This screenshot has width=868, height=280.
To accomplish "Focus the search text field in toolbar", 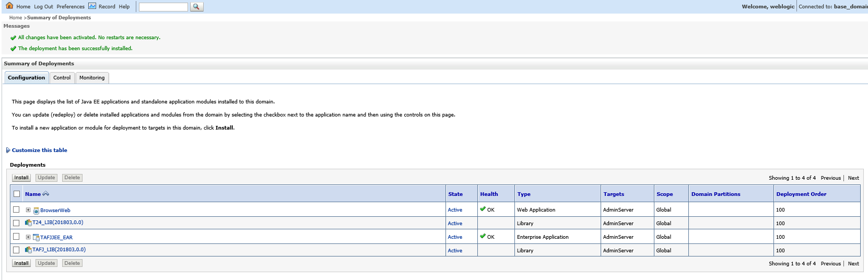I will click(163, 7).
